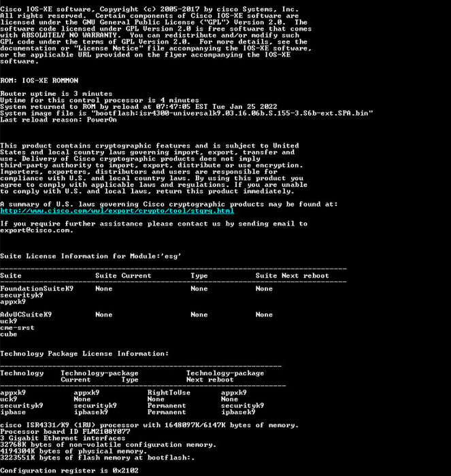
Task: Click the AdvUCSuiteK9 suite row name
Action: coord(26,315)
